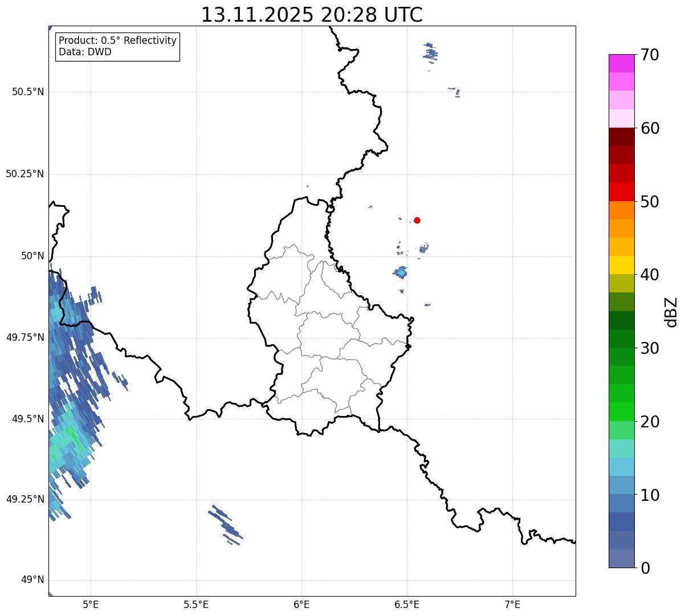This screenshot has width=685, height=616.
Task: Click the 7°E longitude label
Action: tap(512, 604)
